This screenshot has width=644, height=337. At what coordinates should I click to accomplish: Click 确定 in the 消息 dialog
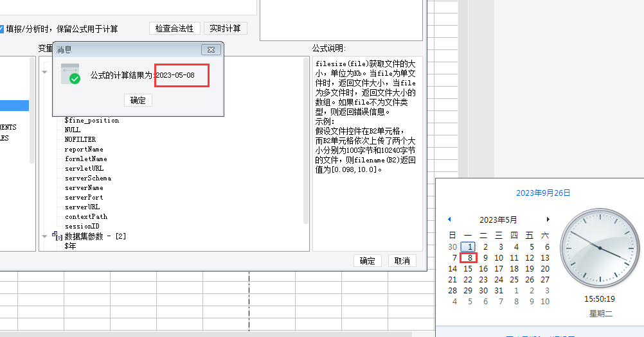point(138,100)
